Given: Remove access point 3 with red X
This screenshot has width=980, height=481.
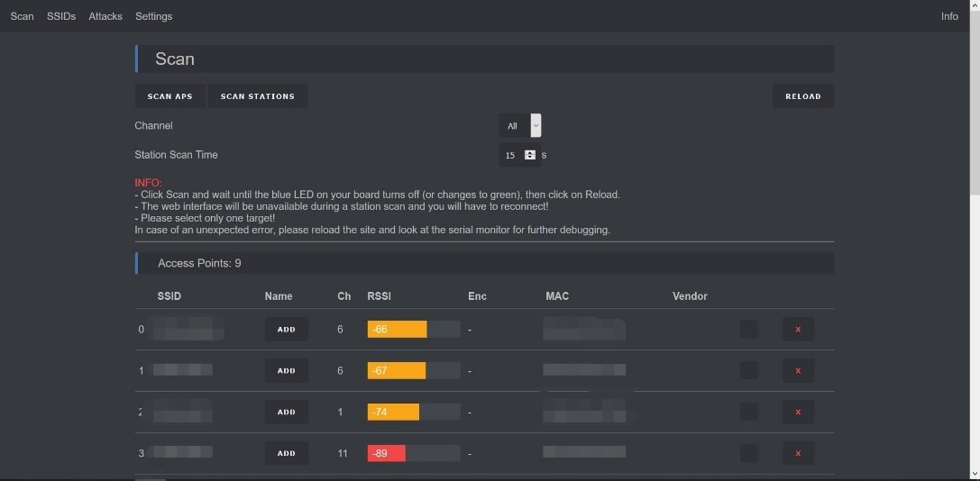Looking at the screenshot, I should coord(798,453).
